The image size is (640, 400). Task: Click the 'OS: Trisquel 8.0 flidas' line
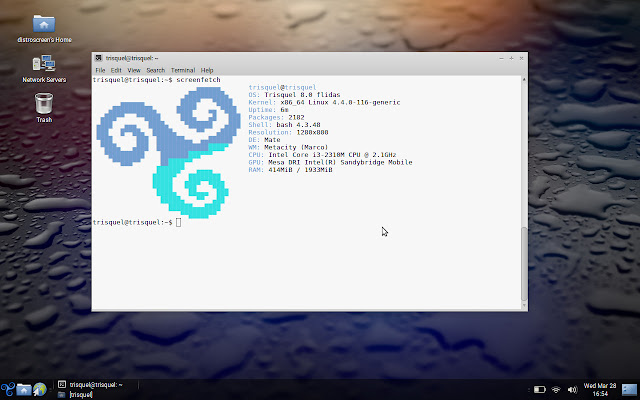tap(294, 95)
